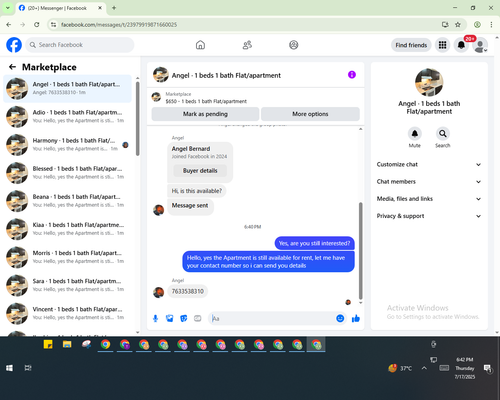Open the Sara conversation in the list
The width and height of the screenshot is (500, 400).
[x=67, y=285]
